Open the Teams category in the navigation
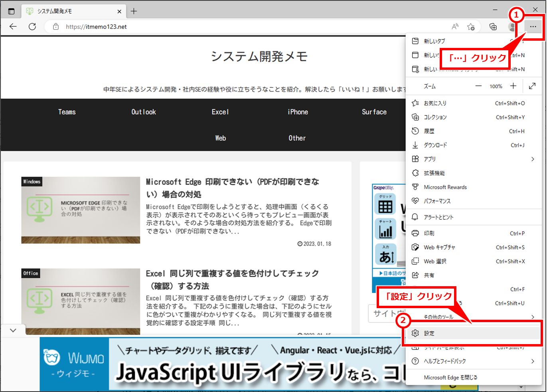The height and width of the screenshot is (392, 547). click(x=67, y=112)
